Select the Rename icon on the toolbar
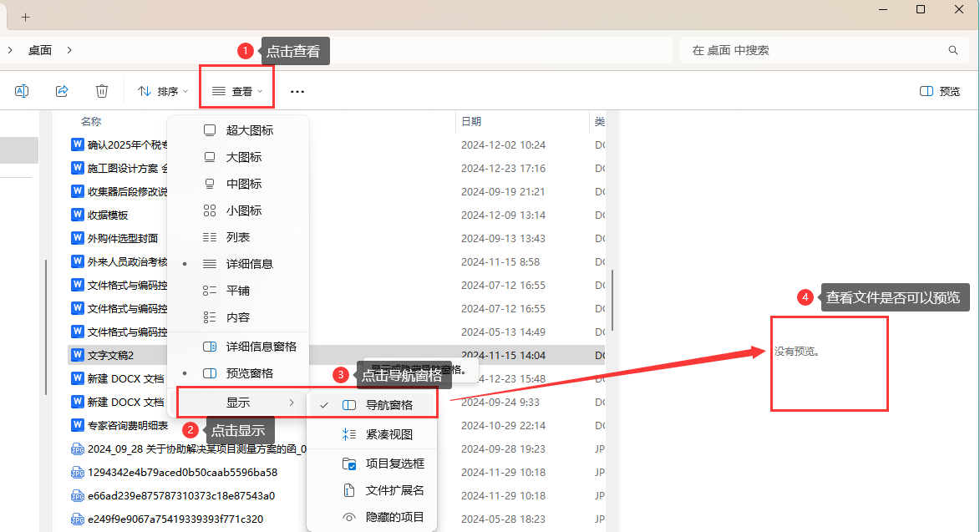Screen dimensions: 980x532 [x=22, y=90]
